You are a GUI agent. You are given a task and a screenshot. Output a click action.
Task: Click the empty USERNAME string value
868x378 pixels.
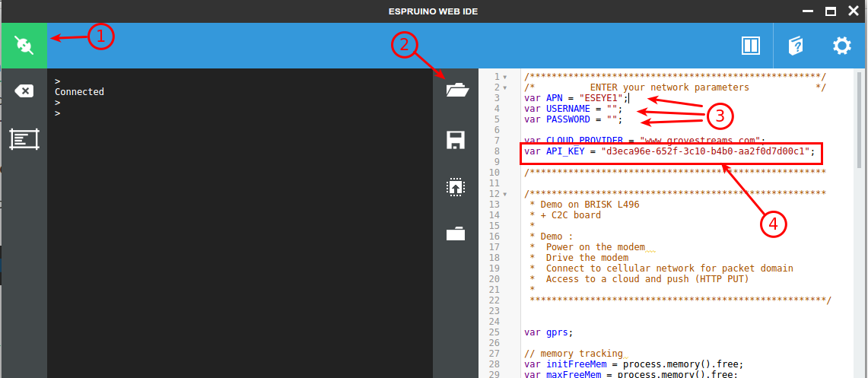coord(612,109)
